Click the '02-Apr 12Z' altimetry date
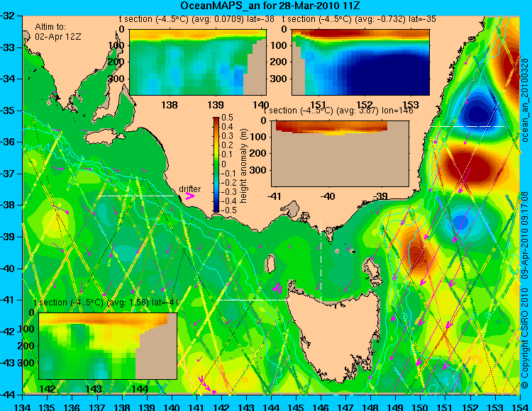 tap(58, 36)
